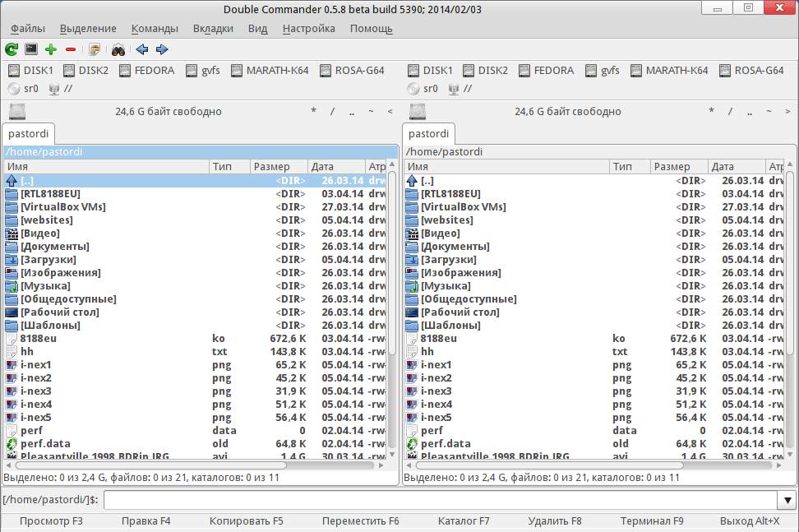Open the Команды menu
The height and width of the screenshot is (532, 799).
tap(155, 29)
